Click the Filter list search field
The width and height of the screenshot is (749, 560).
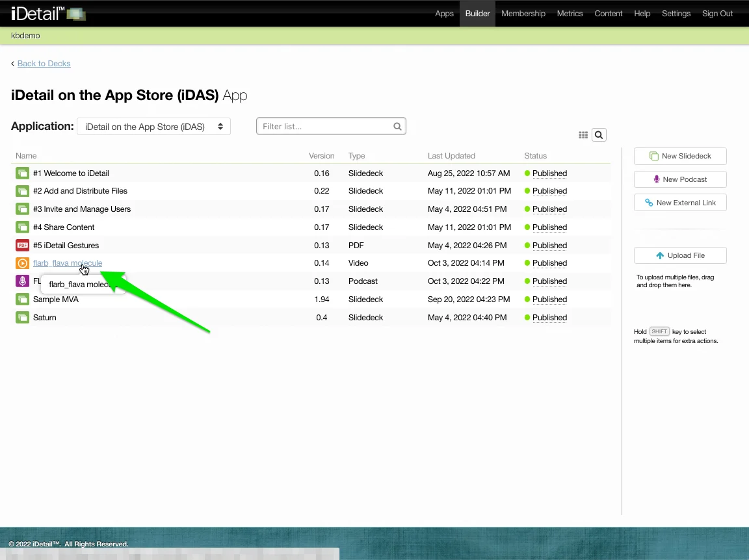[325, 127]
